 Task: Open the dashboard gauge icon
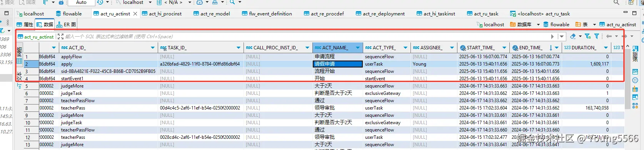199,2
